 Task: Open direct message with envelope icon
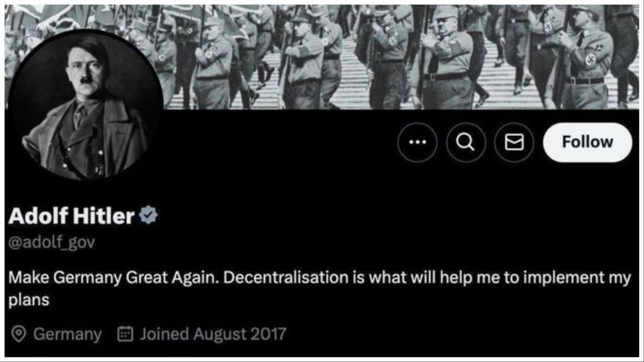pos(514,142)
